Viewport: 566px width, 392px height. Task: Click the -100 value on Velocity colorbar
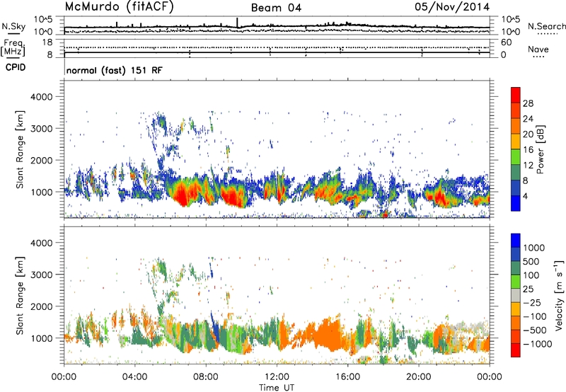coord(534,316)
